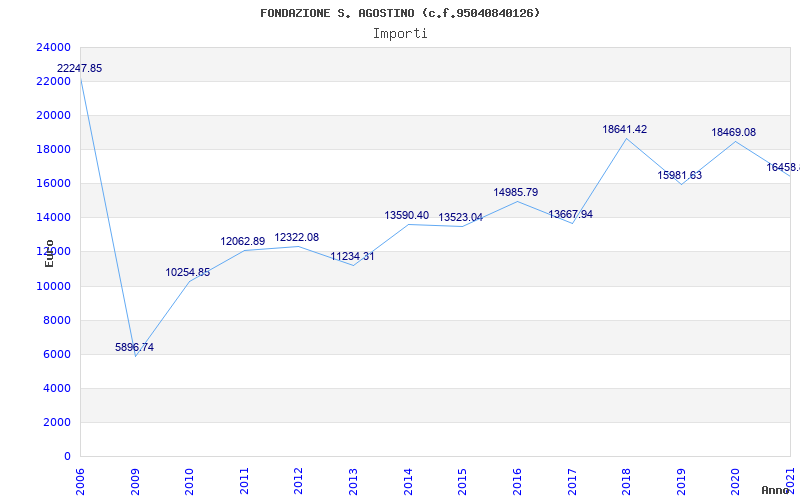Click the 14985.79 peak label for 2016
Viewport: 800px width, 500px height.
(x=515, y=192)
